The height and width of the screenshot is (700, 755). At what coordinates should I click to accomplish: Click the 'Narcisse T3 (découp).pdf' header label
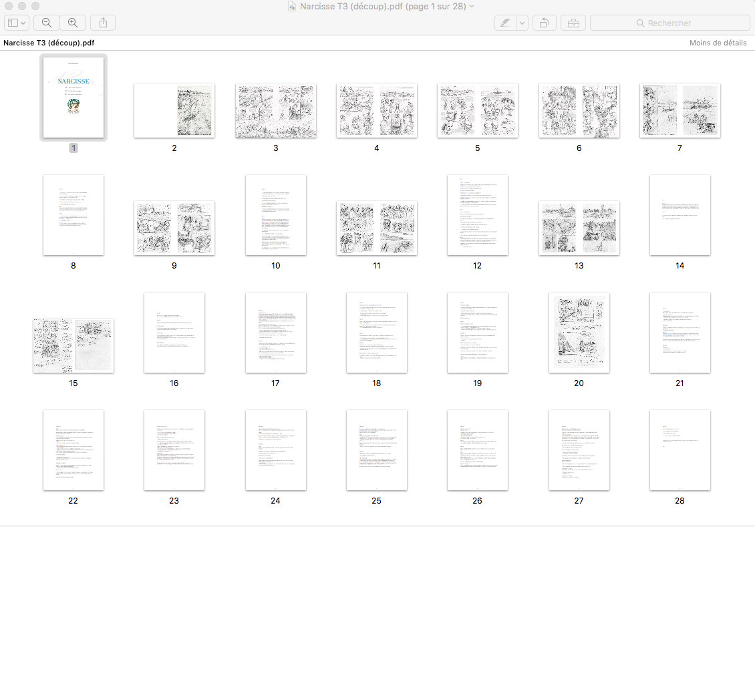[x=48, y=43]
